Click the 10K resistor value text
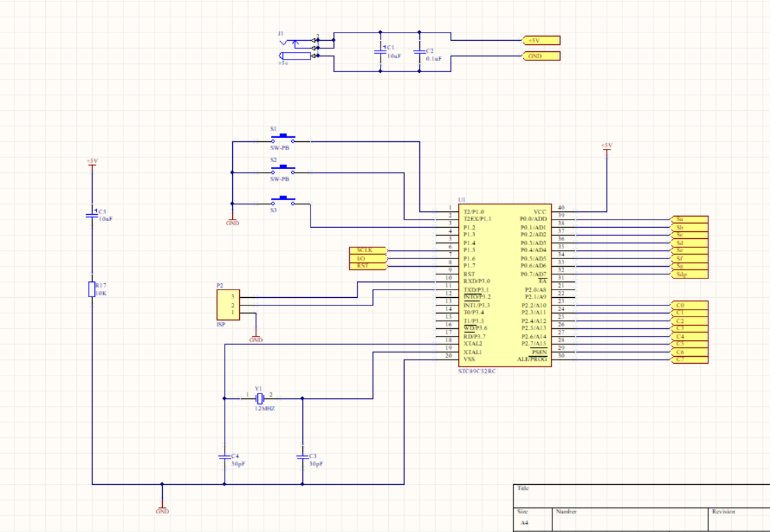Image resolution: width=770 pixels, height=532 pixels. tap(100, 294)
